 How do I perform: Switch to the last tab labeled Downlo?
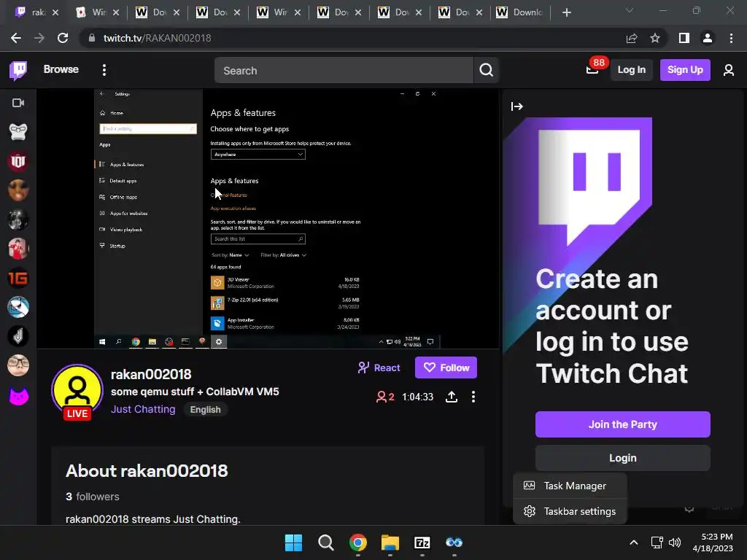coord(521,12)
